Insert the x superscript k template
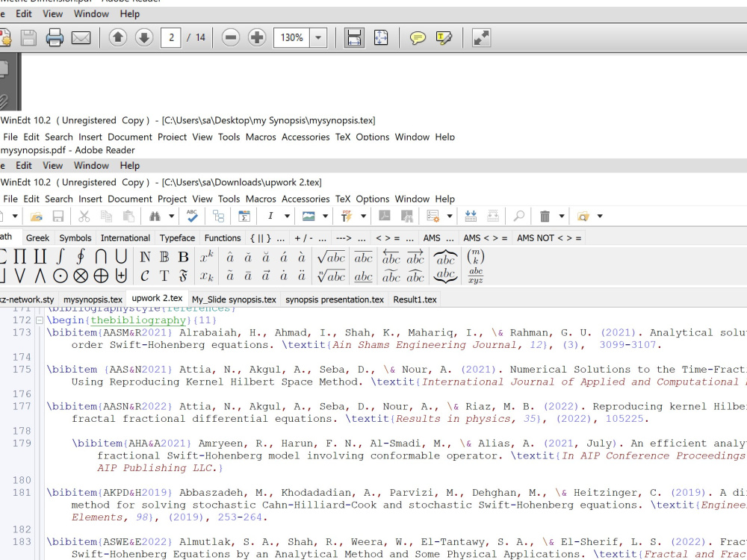This screenshot has width=747, height=560. point(206,257)
